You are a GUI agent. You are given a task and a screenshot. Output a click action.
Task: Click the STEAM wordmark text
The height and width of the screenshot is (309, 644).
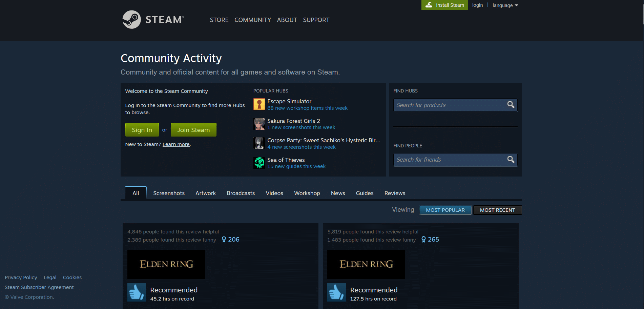pyautogui.click(x=165, y=20)
